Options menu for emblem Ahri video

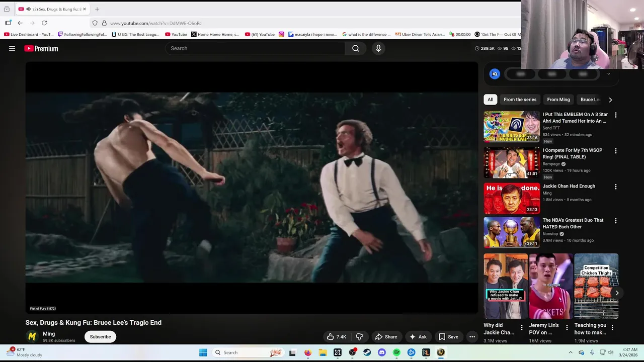tap(615, 115)
